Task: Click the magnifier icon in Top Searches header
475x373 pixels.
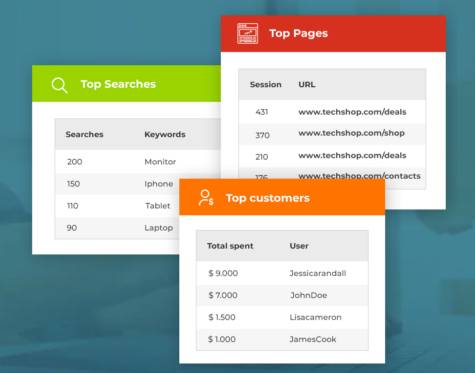Action: pos(60,85)
